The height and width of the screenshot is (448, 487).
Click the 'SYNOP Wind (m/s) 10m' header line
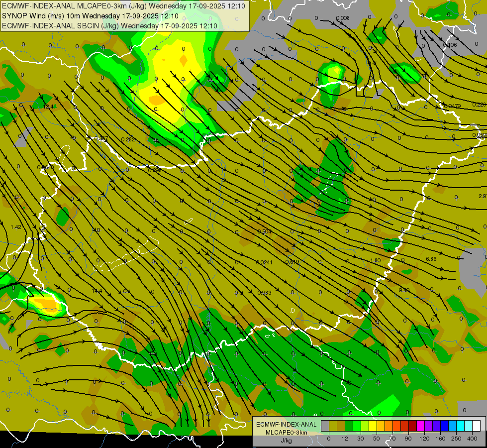[90, 16]
